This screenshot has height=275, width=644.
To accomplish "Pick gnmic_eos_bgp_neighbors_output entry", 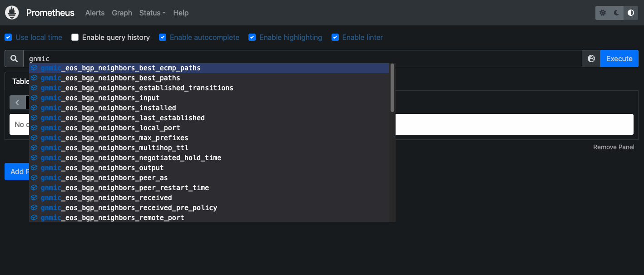I will click(209, 168).
